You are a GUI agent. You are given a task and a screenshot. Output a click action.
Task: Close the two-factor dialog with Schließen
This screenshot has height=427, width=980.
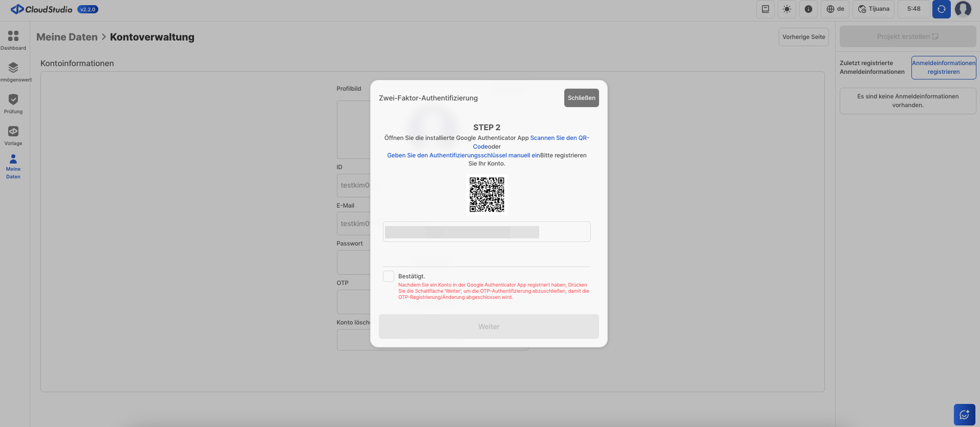tap(581, 98)
